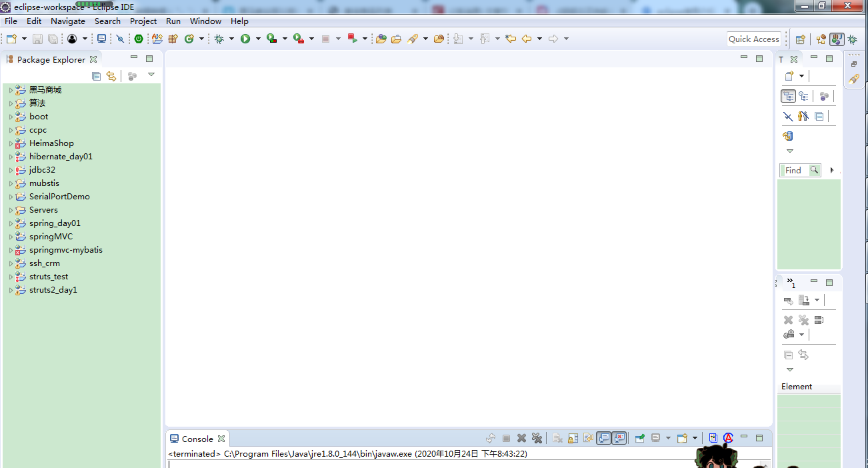Click the Open Perspective icon
This screenshot has width=868, height=468.
(801, 39)
